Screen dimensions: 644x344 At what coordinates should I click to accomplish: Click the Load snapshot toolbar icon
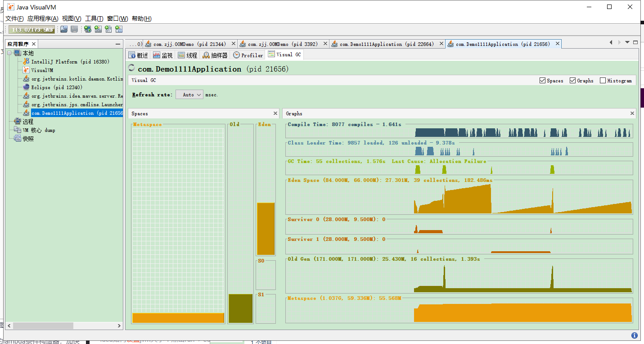(64, 29)
